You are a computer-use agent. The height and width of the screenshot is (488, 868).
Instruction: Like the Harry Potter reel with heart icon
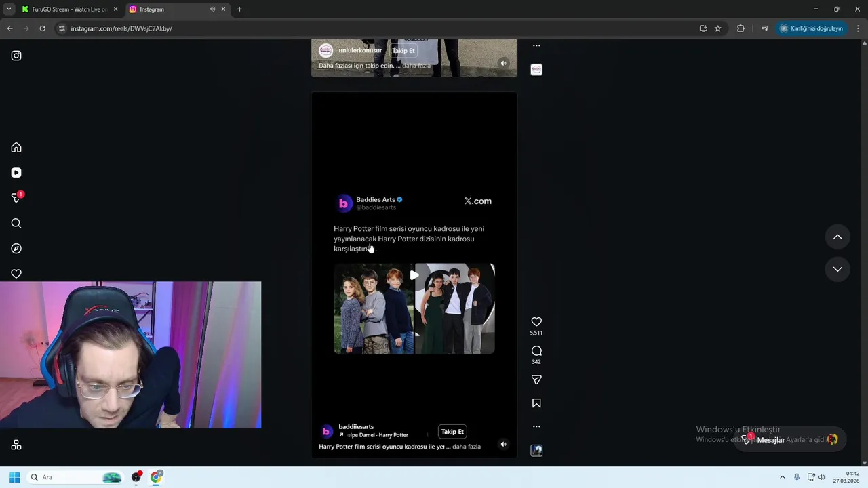click(x=536, y=322)
